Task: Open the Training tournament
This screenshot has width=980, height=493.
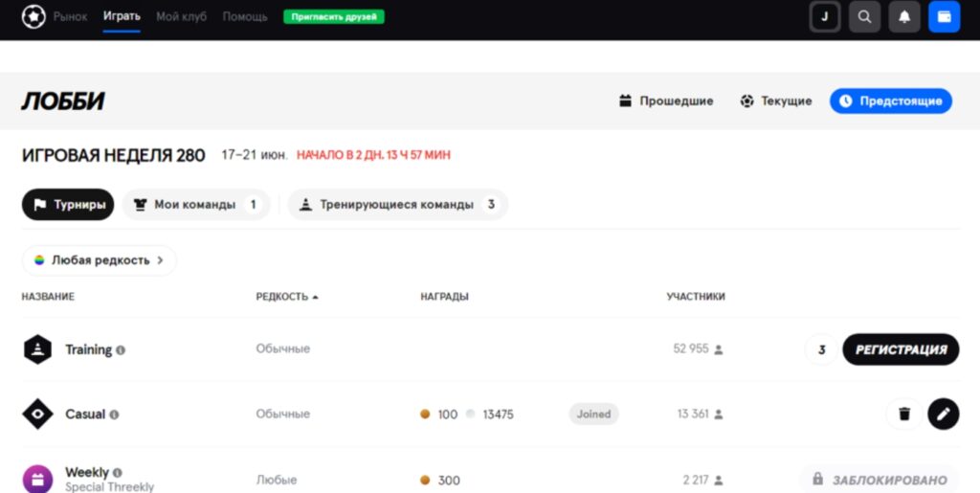Action: pos(88,350)
